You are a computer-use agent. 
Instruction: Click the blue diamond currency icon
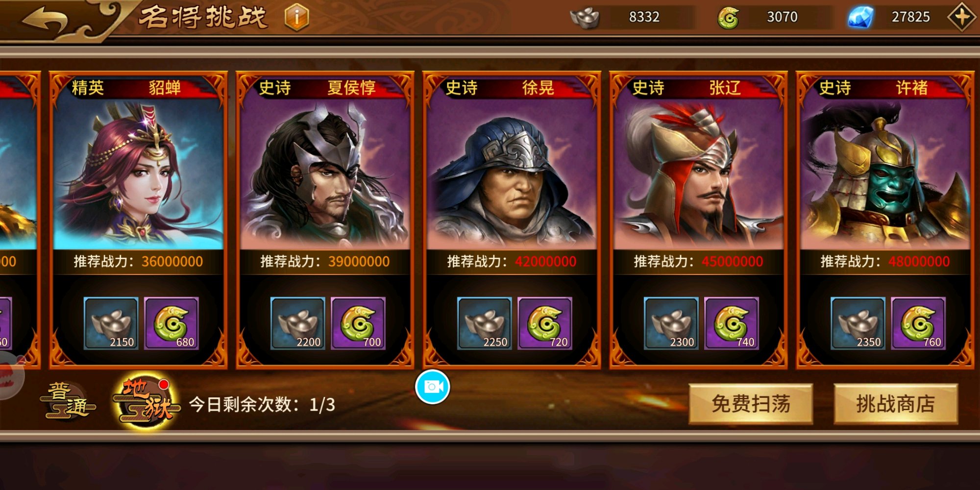click(x=861, y=17)
